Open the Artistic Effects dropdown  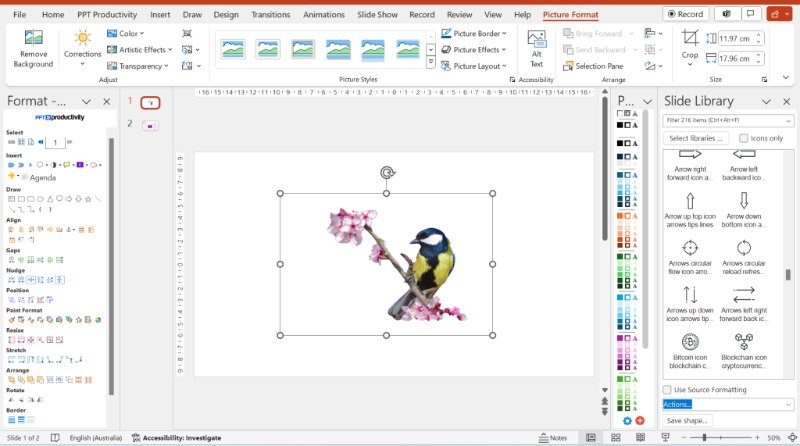click(141, 49)
